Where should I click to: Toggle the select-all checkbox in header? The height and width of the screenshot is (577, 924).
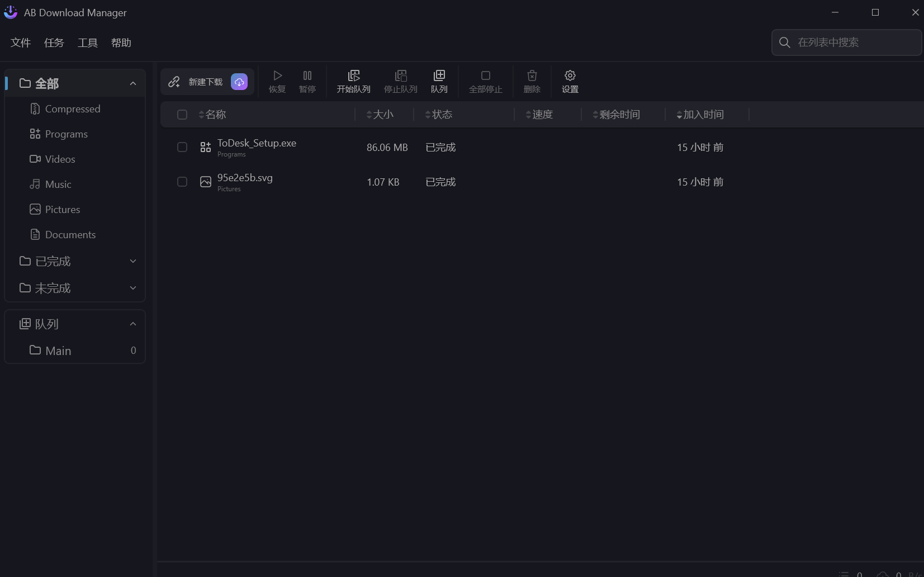[182, 115]
